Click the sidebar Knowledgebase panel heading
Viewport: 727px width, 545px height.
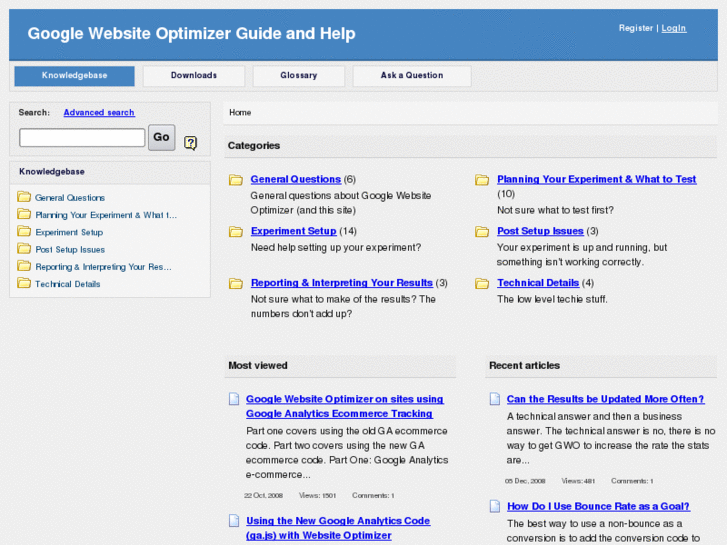tap(52, 172)
